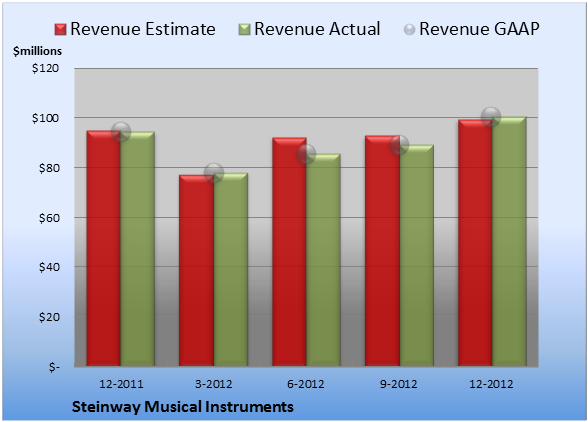Select the 9-2012 x-axis label

399,384
